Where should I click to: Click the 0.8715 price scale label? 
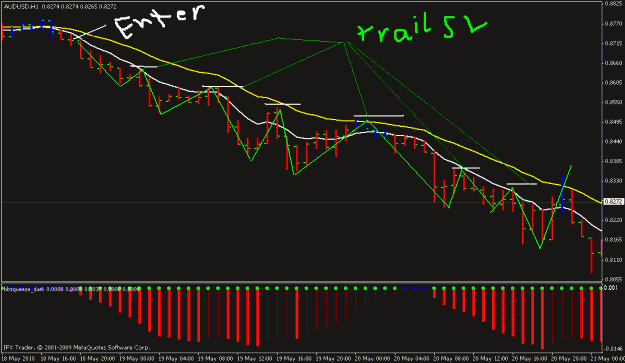tap(613, 43)
